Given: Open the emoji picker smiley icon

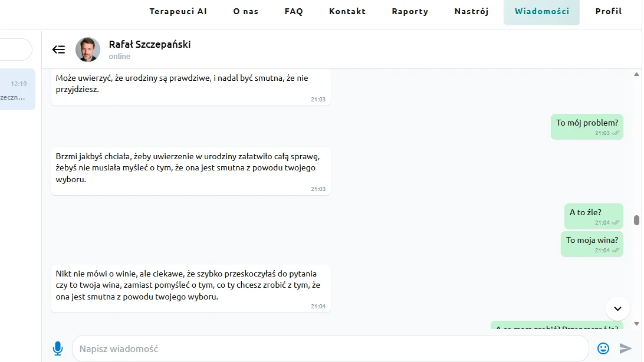Looking at the screenshot, I should (603, 348).
